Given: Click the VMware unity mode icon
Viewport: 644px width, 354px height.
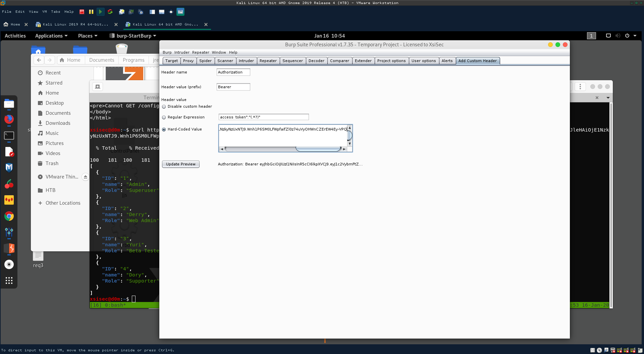Looking at the screenshot, I should point(180,12).
